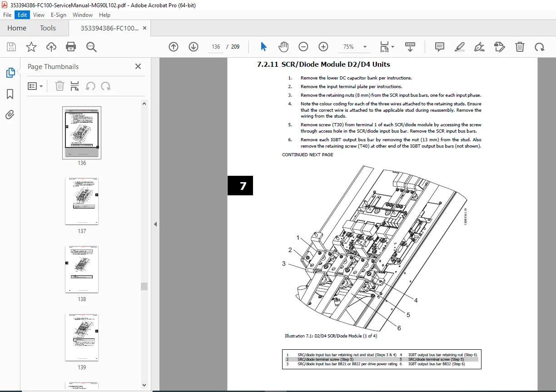Close the Page Thumbnails panel

click(138, 66)
